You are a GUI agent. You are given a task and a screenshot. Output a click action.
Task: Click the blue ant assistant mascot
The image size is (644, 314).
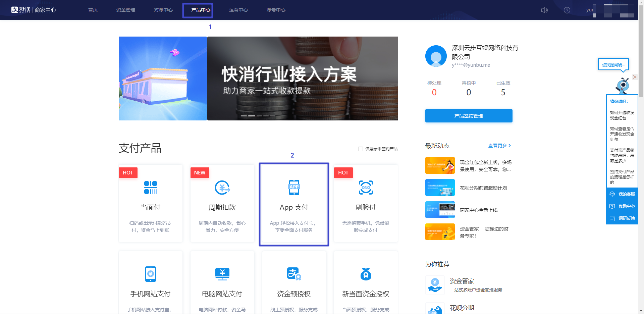[623, 86]
